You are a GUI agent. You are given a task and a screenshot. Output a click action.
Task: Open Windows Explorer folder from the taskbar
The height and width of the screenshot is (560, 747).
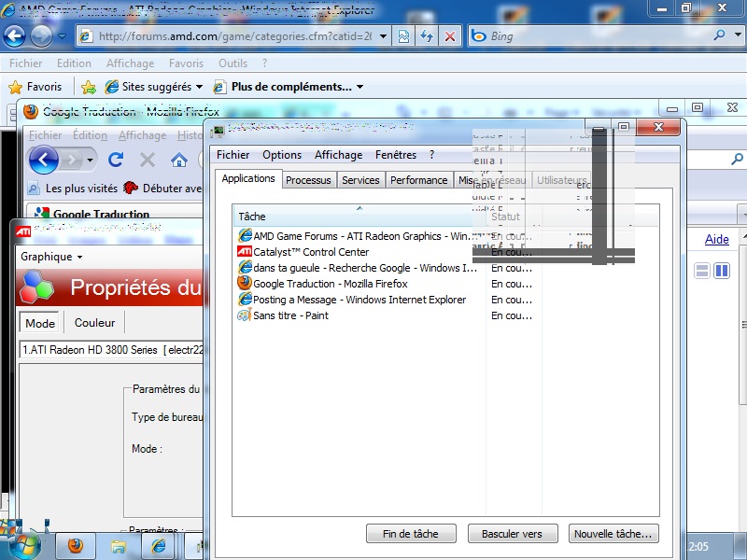[118, 546]
